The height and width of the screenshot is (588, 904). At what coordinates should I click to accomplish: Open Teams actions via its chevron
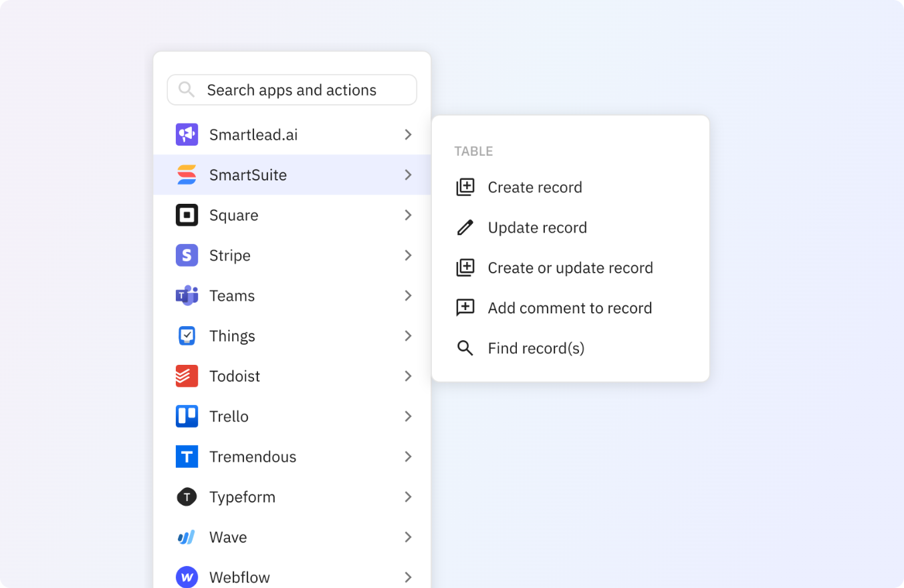pyautogui.click(x=408, y=295)
